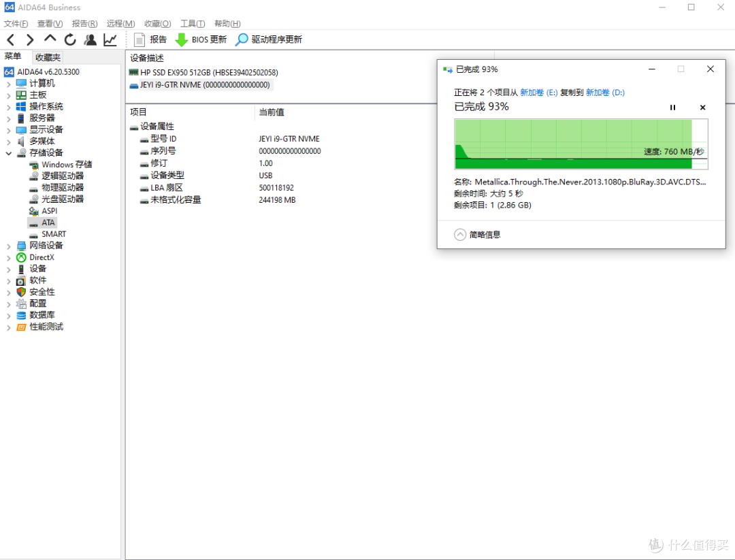Select the 数据库 database icon

point(21,315)
